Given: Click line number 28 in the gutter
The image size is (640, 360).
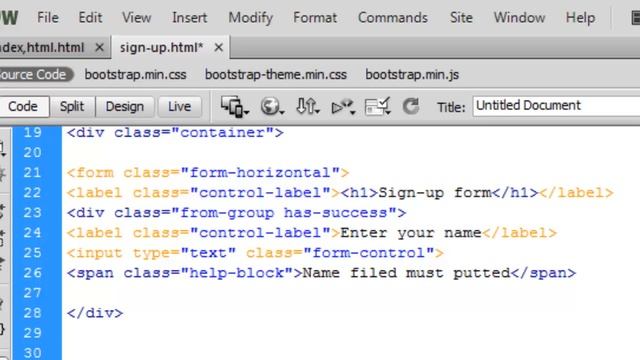Looking at the screenshot, I should tap(32, 313).
